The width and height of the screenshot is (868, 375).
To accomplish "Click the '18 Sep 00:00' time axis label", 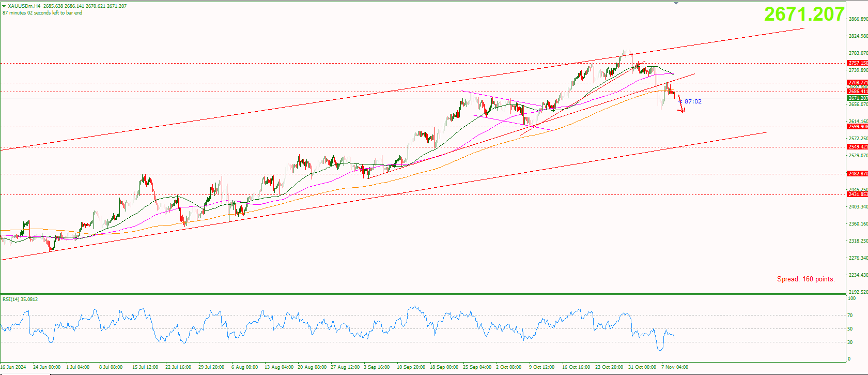I will (444, 367).
